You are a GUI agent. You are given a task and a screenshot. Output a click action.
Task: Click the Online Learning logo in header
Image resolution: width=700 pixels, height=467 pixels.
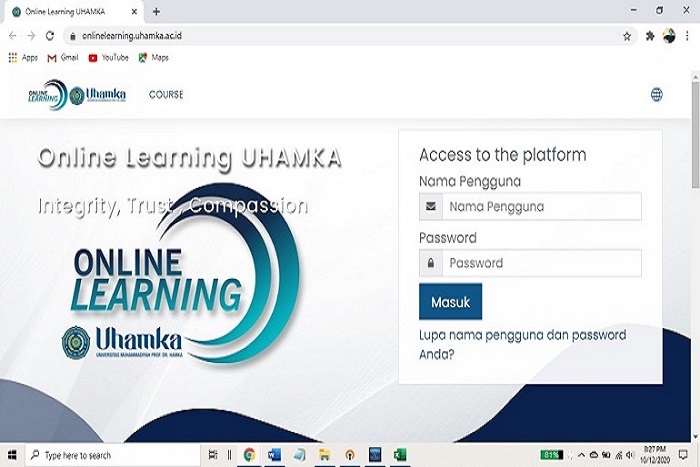point(47,95)
